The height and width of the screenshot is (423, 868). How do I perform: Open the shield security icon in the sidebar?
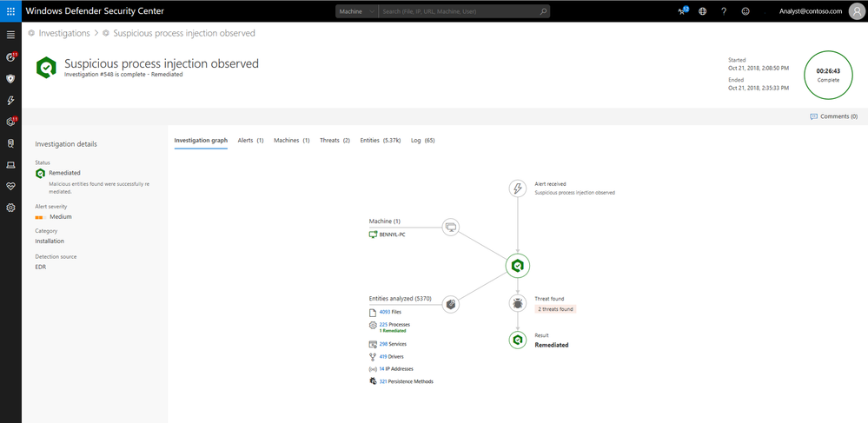tap(10, 79)
